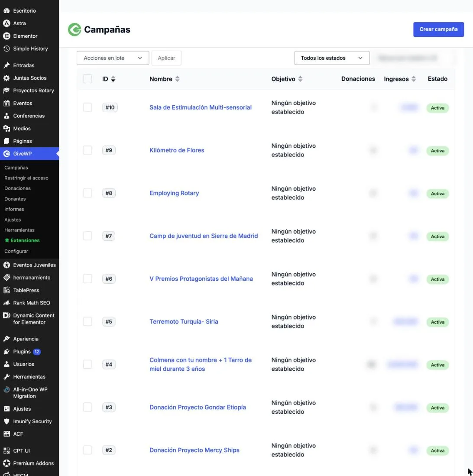
Task: Check the select-all campaigns checkbox
Action: coord(87,79)
